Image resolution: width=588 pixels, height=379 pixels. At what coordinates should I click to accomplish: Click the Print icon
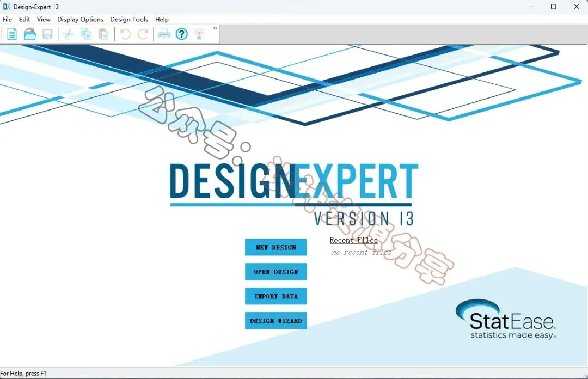[164, 34]
